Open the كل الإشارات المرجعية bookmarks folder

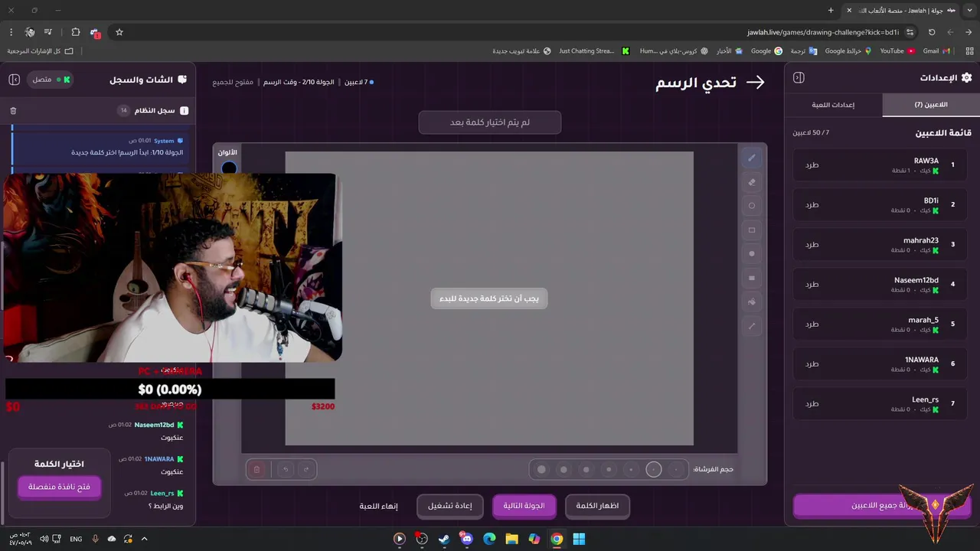[40, 51]
